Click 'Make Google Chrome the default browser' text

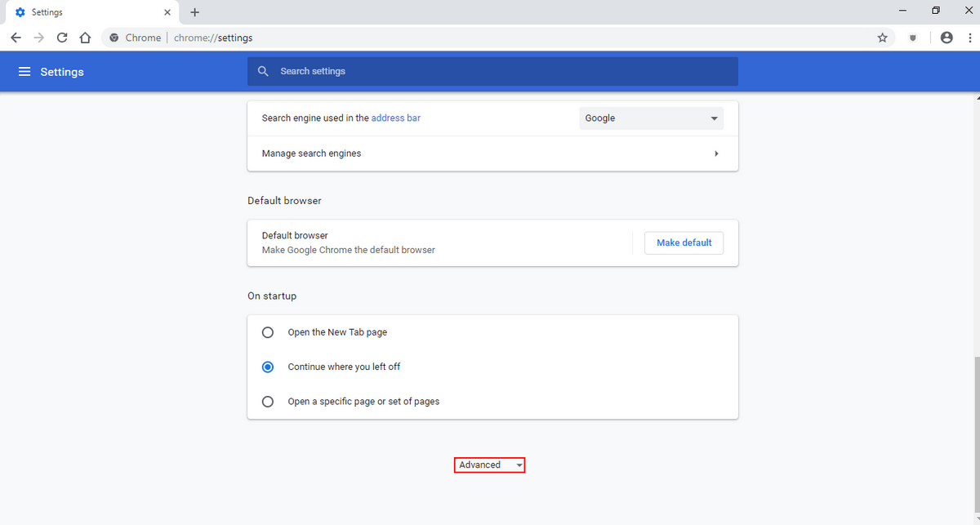tap(349, 250)
